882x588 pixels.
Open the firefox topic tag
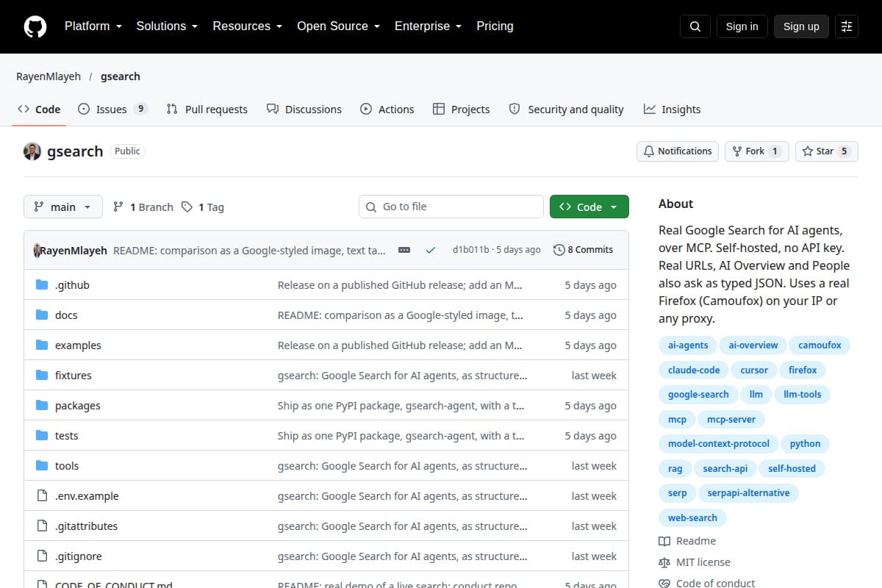coord(803,370)
